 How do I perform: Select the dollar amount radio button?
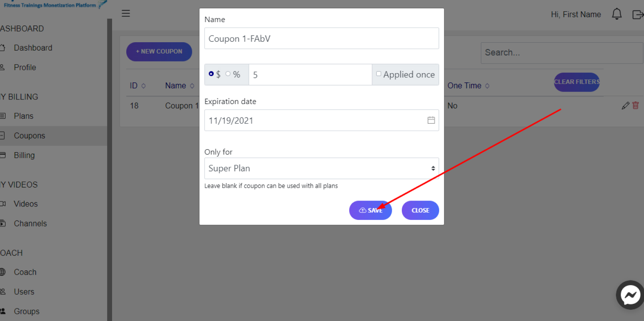tap(211, 74)
